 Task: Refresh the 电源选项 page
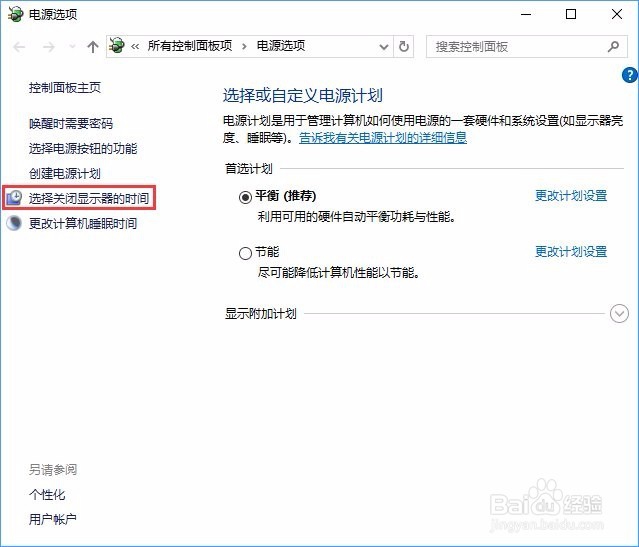coord(404,46)
